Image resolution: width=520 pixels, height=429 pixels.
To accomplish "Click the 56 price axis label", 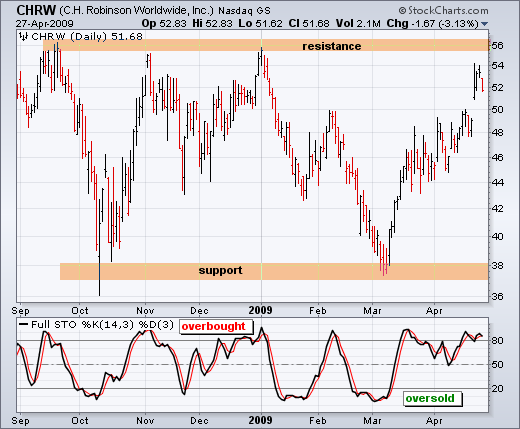I will coord(497,46).
